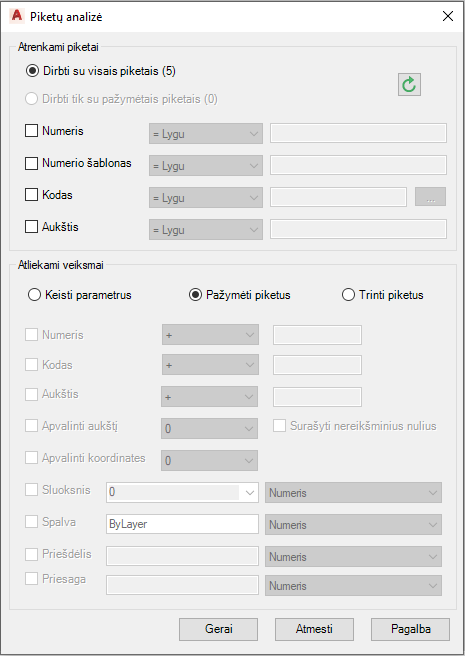Screen dimensions: 465x656
Task: Select the Keisti parametrus radio option
Action: [34, 295]
